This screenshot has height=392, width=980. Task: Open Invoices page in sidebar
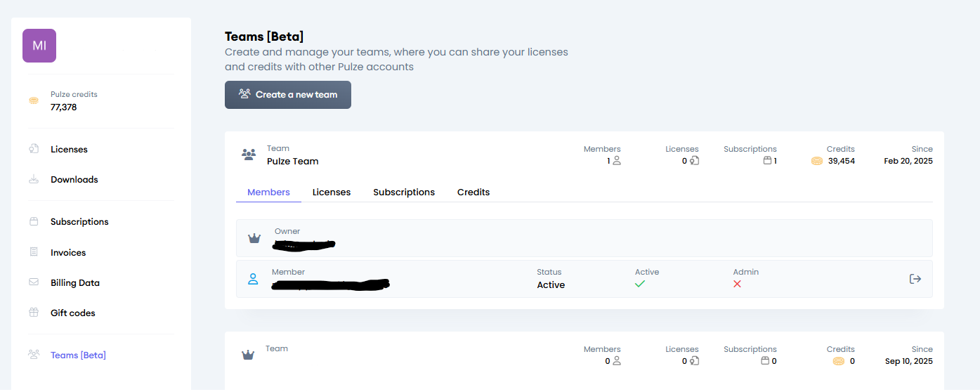(68, 252)
